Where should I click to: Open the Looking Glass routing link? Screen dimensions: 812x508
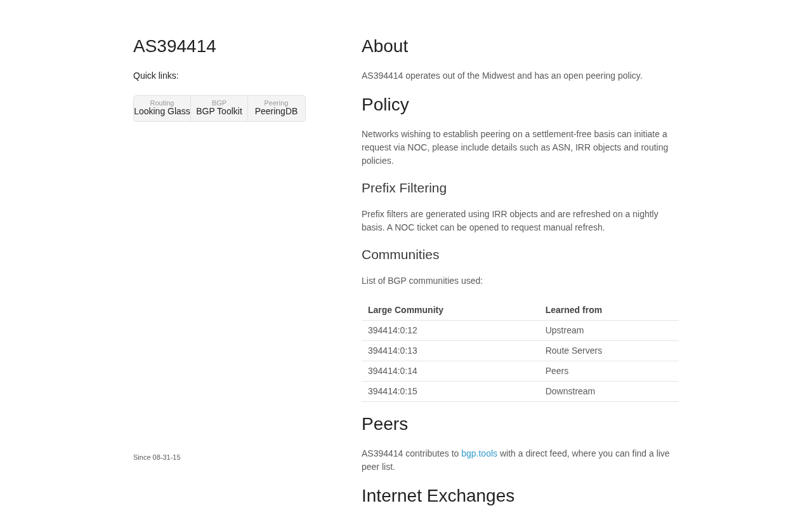162,109
